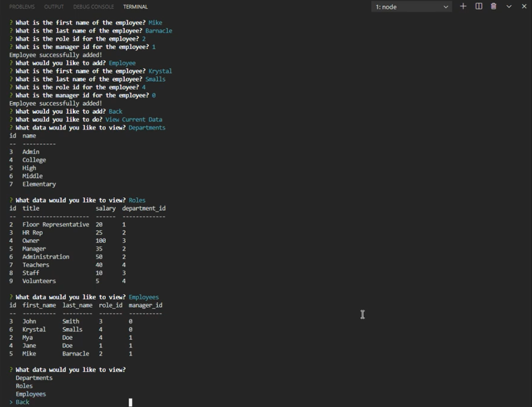
Task: Click the 'View Current Data' answer text
Action: coord(134,120)
